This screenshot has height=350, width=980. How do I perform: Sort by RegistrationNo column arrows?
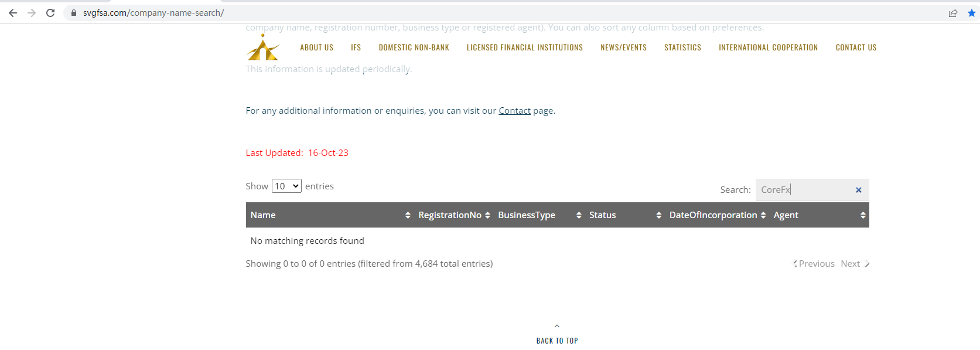click(x=487, y=215)
